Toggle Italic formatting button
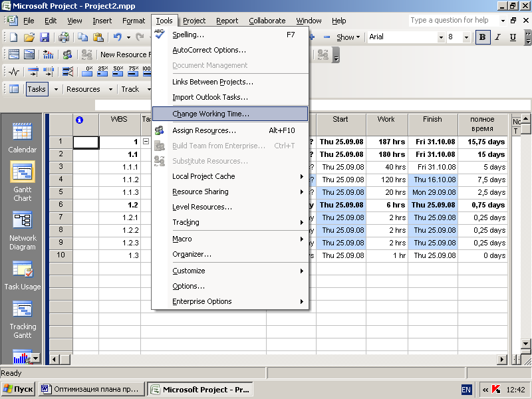The height and width of the screenshot is (399, 532). [x=497, y=37]
